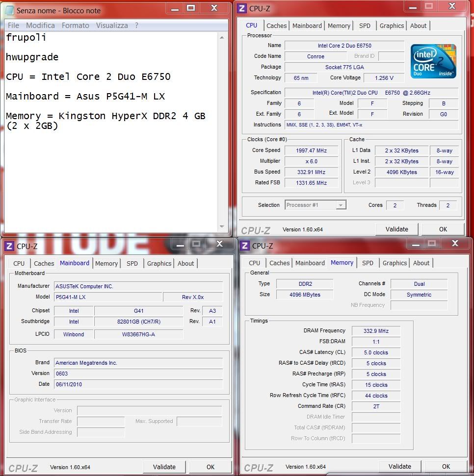Switch to SPD tab in CPU window
474x476 pixels.
pos(365,26)
